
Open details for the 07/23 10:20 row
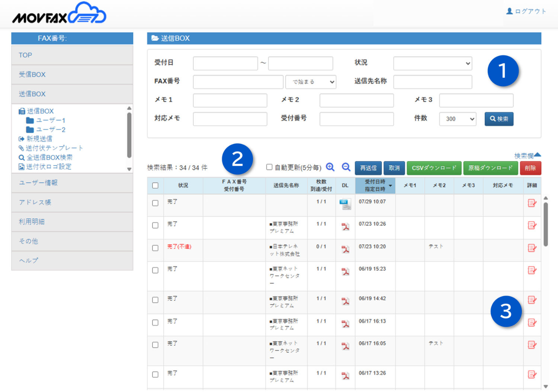coord(532,248)
